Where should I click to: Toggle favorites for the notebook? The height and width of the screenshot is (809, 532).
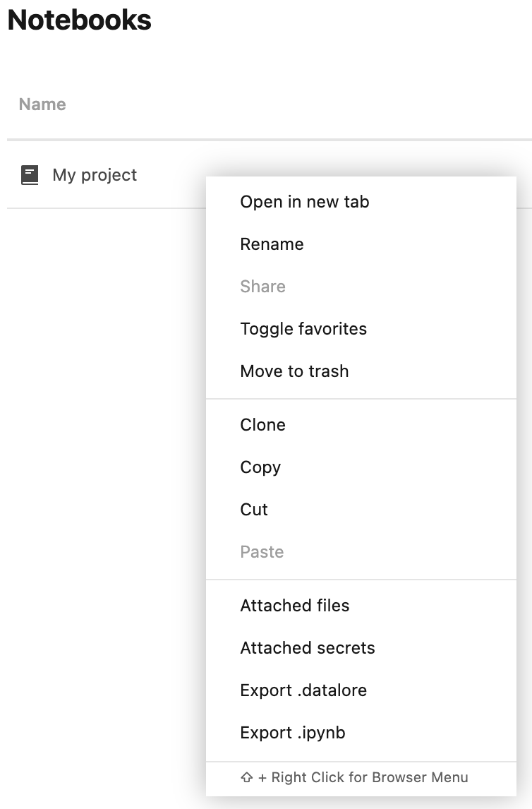pos(303,329)
